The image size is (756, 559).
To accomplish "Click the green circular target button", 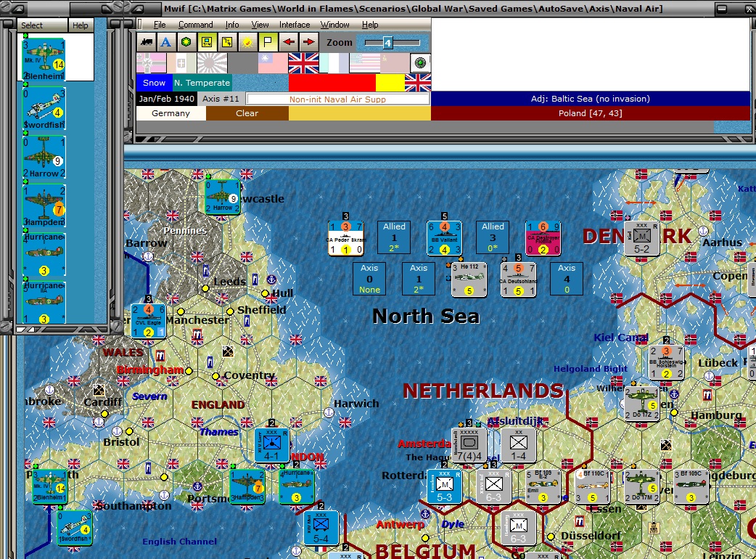I will 420,63.
